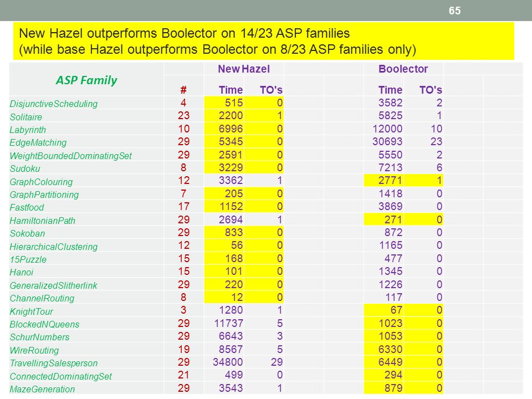
Task: Select the Labyrinth row name
Action: point(28,130)
